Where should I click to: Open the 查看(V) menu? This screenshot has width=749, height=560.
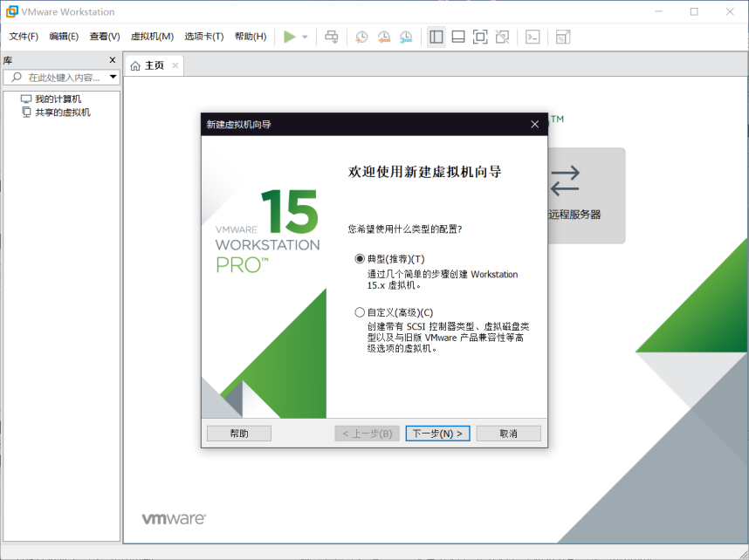pyautogui.click(x=104, y=37)
